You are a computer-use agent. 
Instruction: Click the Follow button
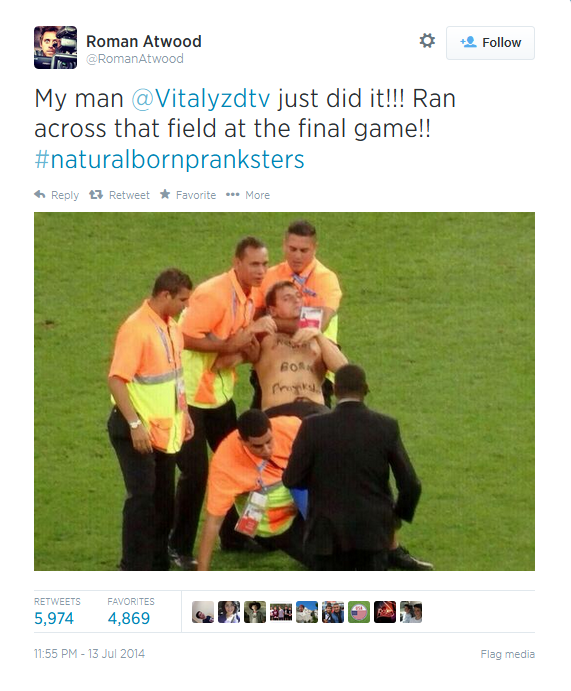490,43
